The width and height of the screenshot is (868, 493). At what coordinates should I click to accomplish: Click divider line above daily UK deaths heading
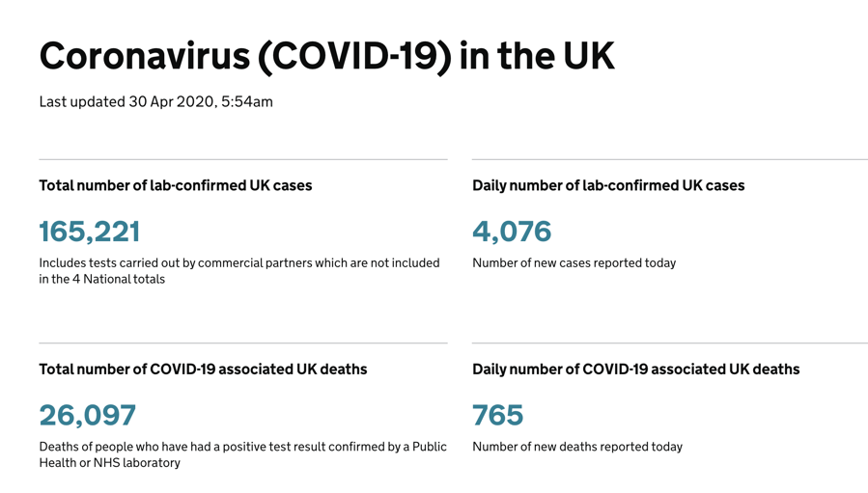point(670,342)
